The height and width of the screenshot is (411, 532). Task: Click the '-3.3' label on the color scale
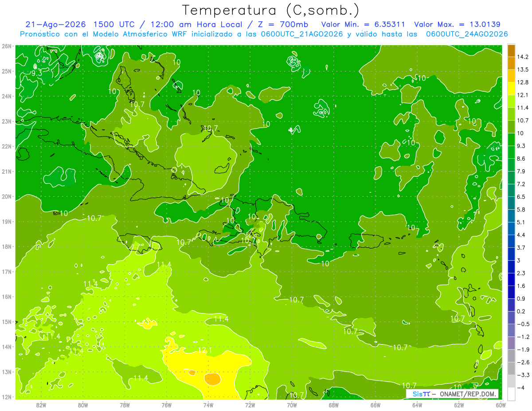tap(523, 375)
